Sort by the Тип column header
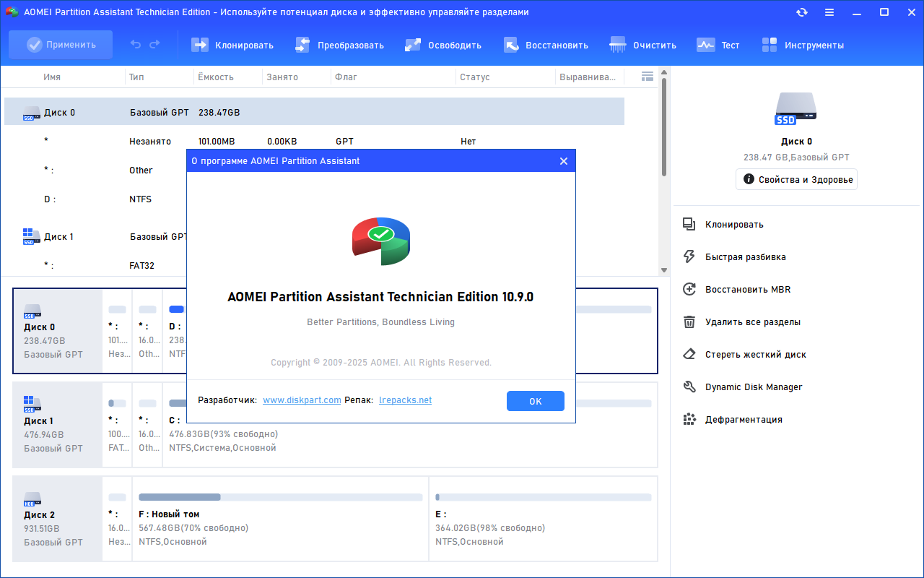924x578 pixels. click(137, 77)
